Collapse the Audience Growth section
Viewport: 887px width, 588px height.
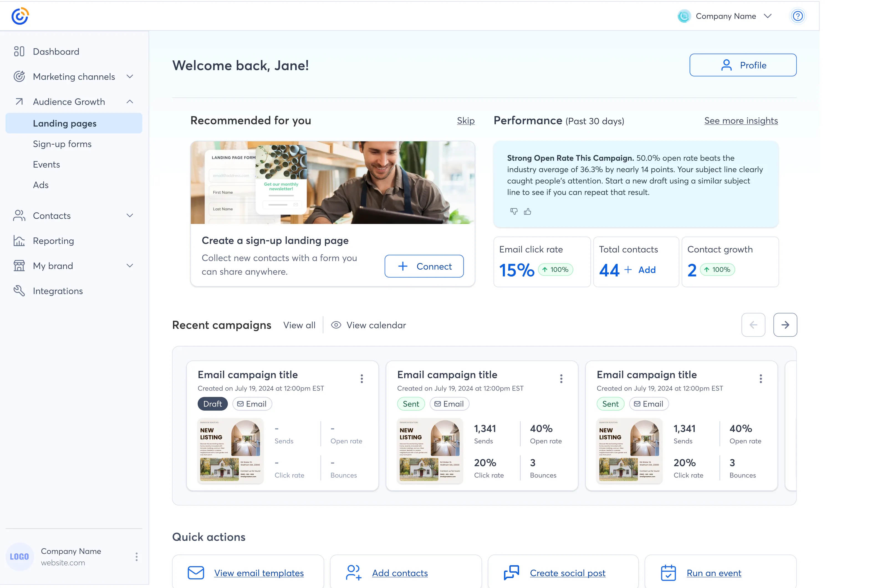[x=130, y=102]
